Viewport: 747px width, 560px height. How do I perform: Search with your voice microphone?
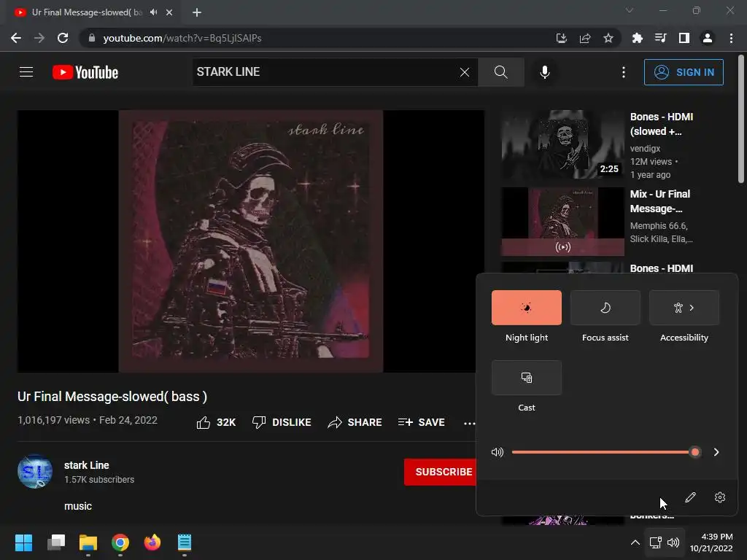pos(544,72)
